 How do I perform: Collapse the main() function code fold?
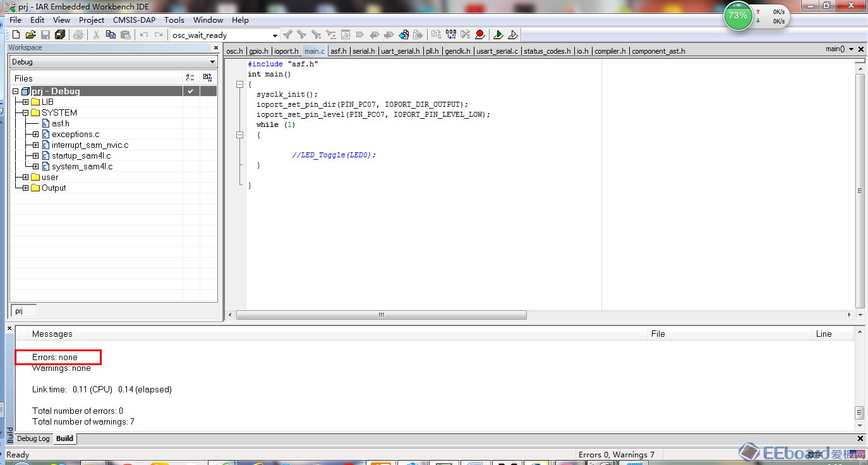239,84
